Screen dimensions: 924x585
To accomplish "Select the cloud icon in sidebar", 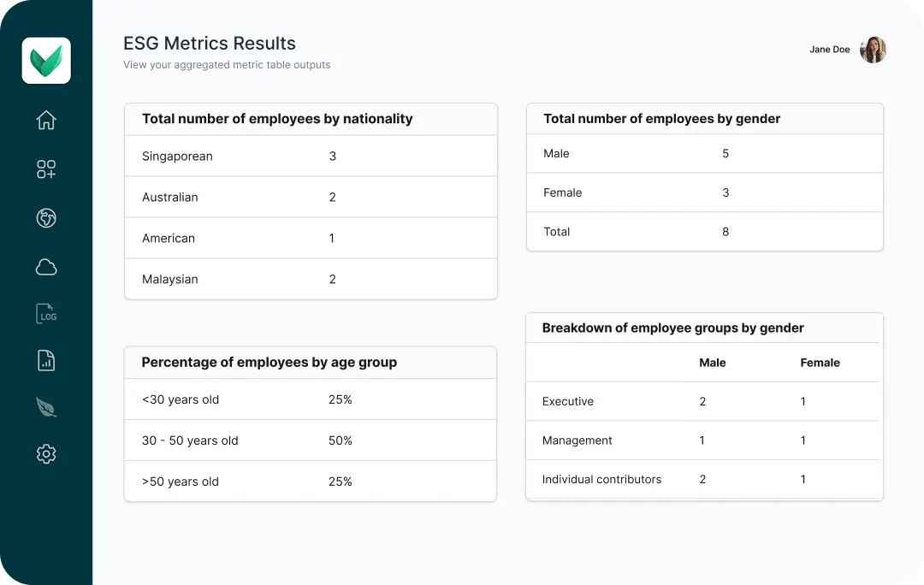I will pyautogui.click(x=46, y=268).
